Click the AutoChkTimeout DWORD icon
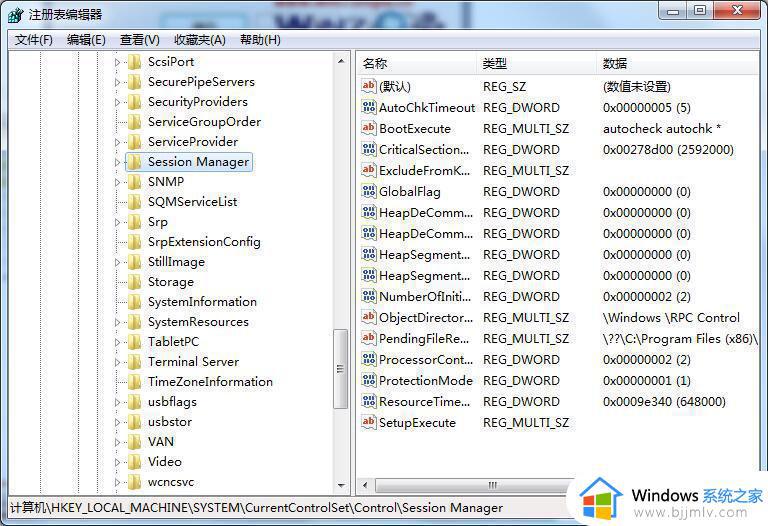Screen dimensions: 768x526 pos(369,107)
